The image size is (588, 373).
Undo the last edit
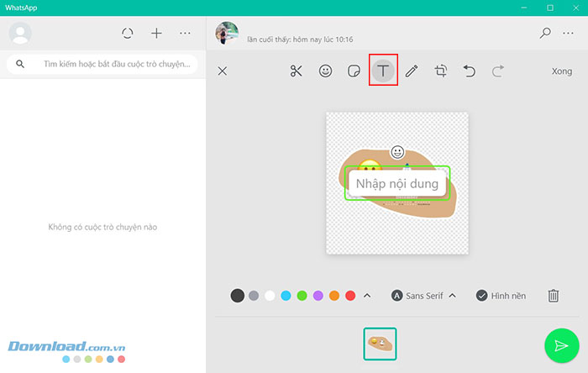(x=470, y=71)
